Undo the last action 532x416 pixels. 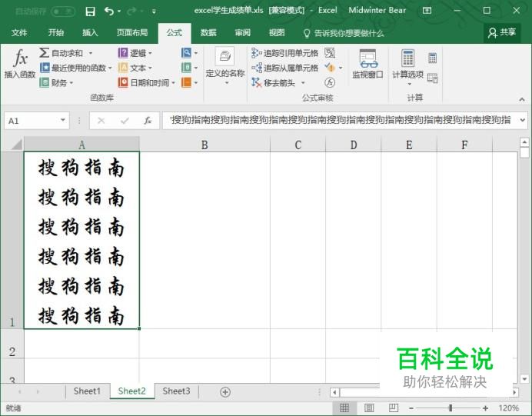point(109,12)
